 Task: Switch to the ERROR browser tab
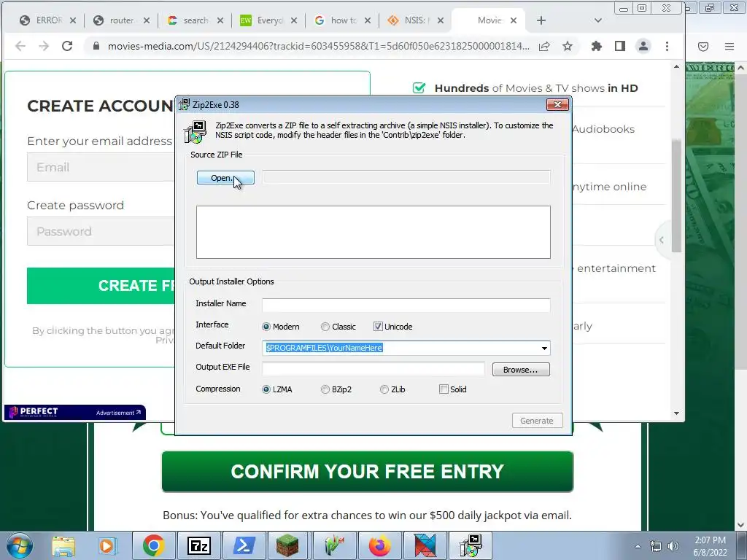click(x=48, y=20)
